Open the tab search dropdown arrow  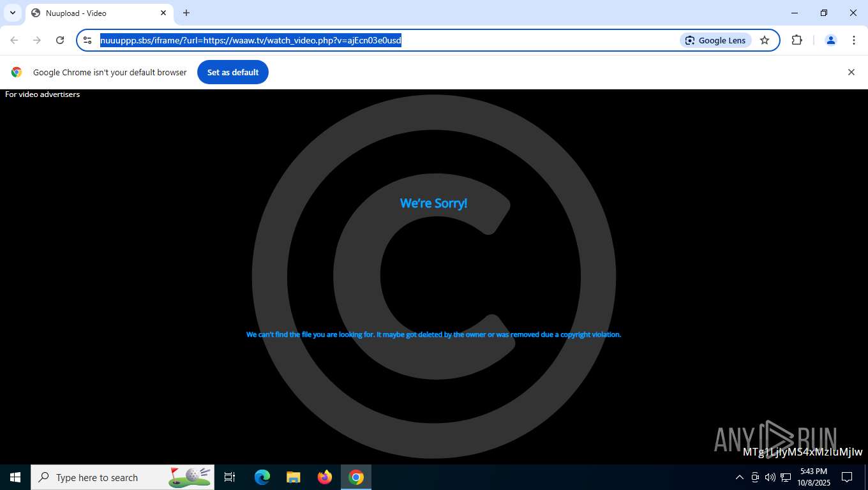pos(13,13)
